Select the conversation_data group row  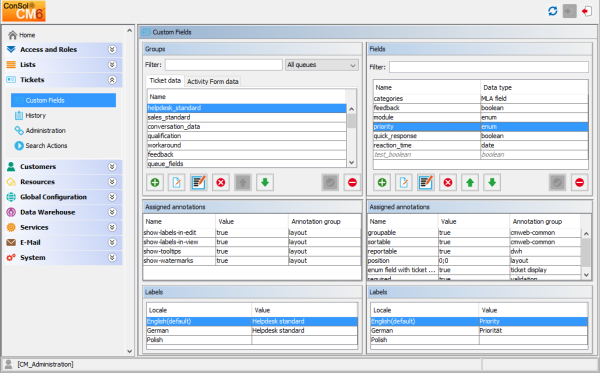coord(247,127)
